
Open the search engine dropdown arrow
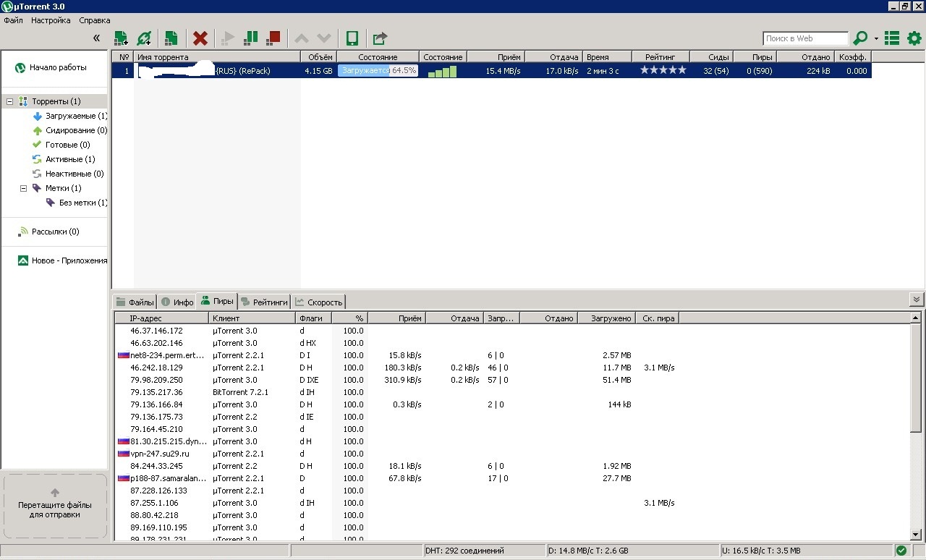click(876, 39)
